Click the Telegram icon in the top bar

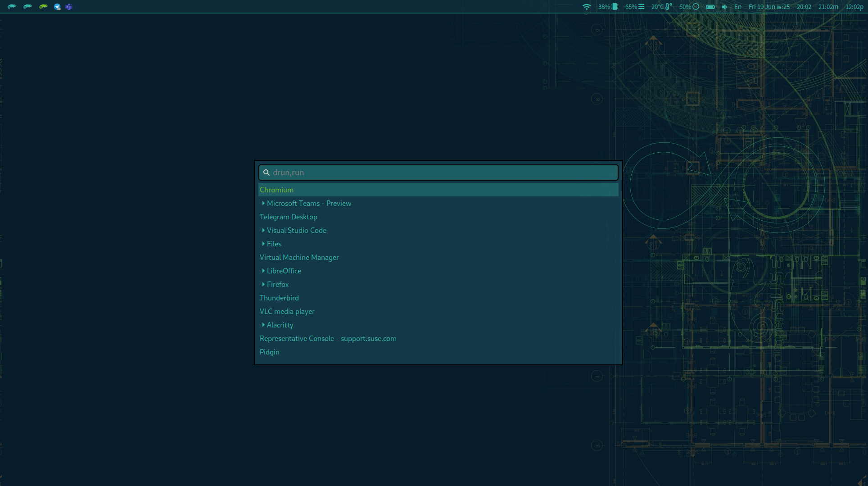[57, 7]
